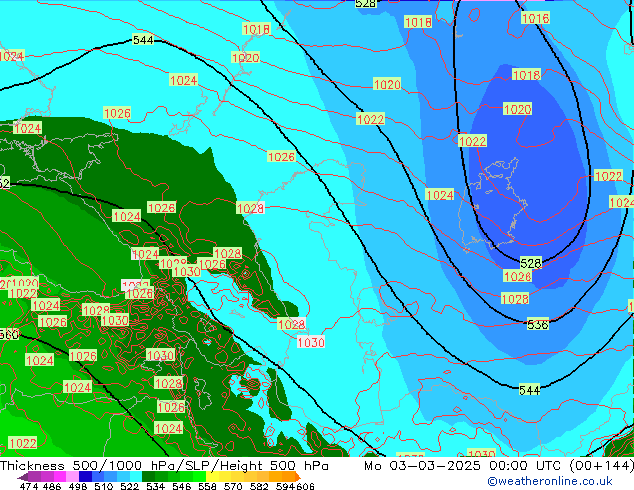
Task: Select the 582 legend value
Action: click(259, 486)
